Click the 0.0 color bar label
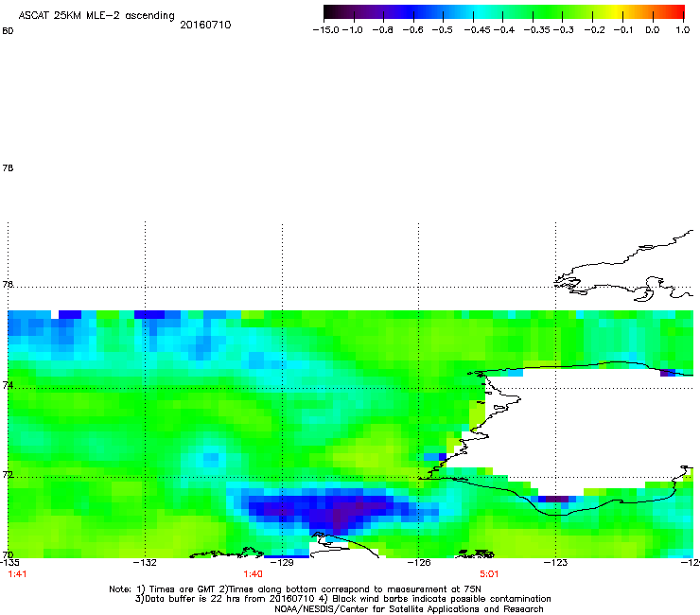The image size is (700, 615). [653, 30]
